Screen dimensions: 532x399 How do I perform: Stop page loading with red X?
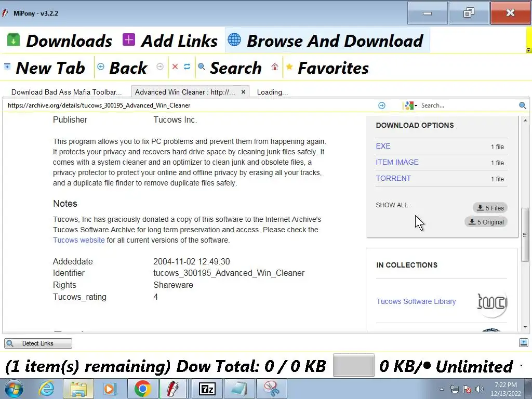[x=175, y=66]
